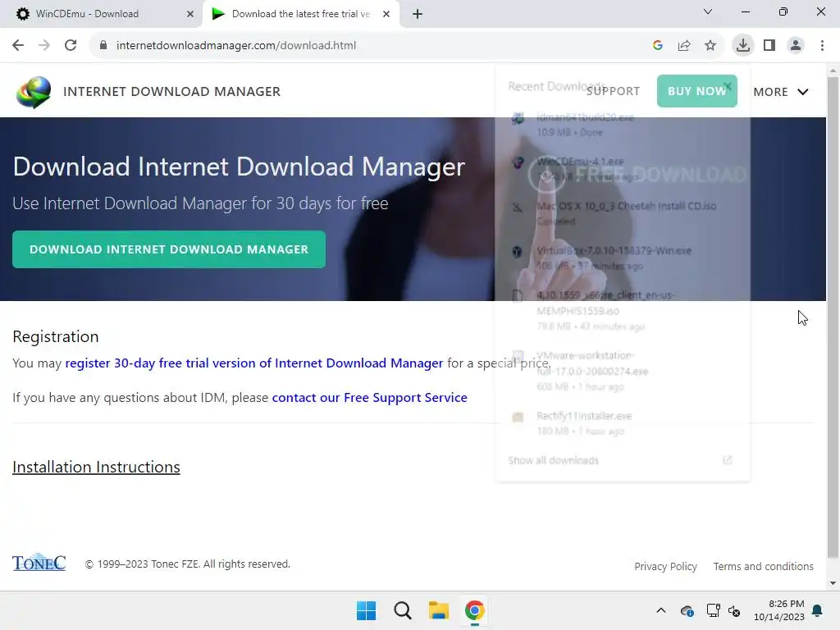Click the muted volume tray icon
Viewport: 840px width, 630px height.
click(x=734, y=610)
